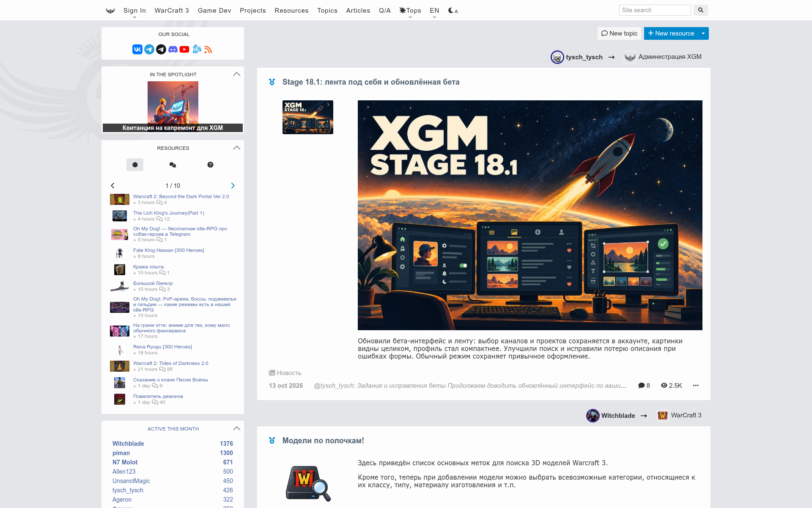Collapse the In The Spotlight panel
Viewport: 812px width, 508px height.
[237, 74]
